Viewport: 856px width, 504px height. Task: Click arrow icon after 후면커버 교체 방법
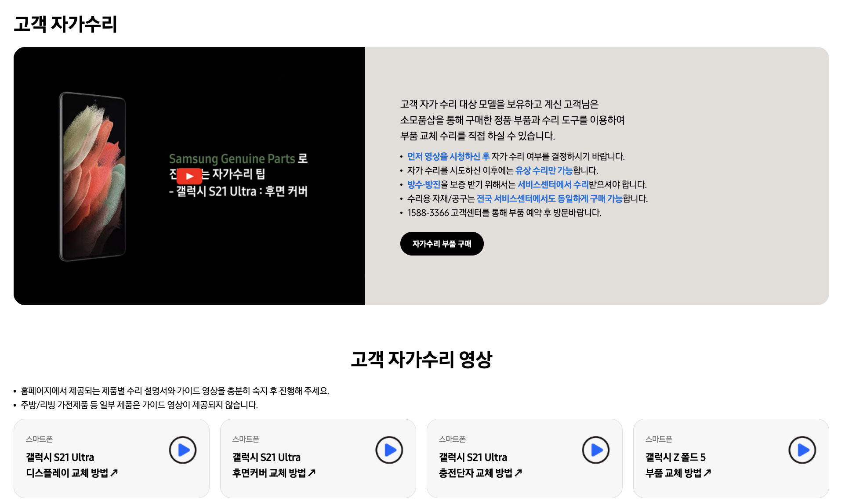312,473
